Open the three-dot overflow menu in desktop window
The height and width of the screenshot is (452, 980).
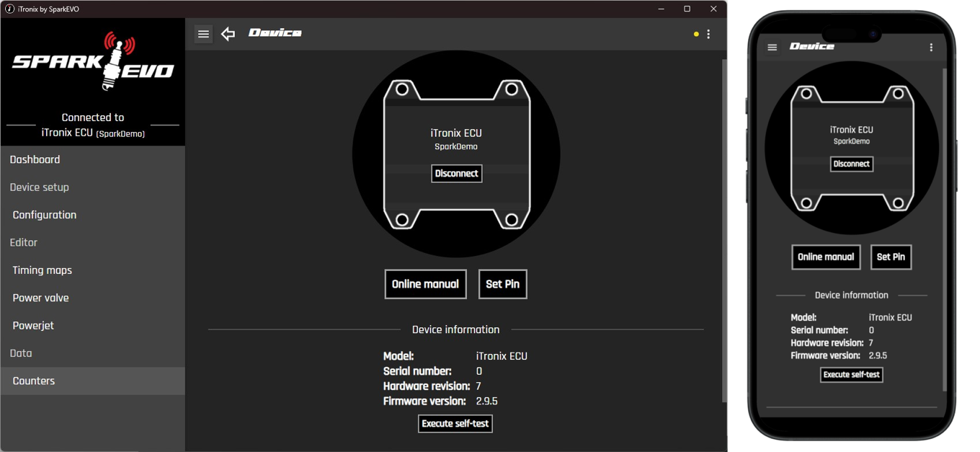pyautogui.click(x=709, y=34)
